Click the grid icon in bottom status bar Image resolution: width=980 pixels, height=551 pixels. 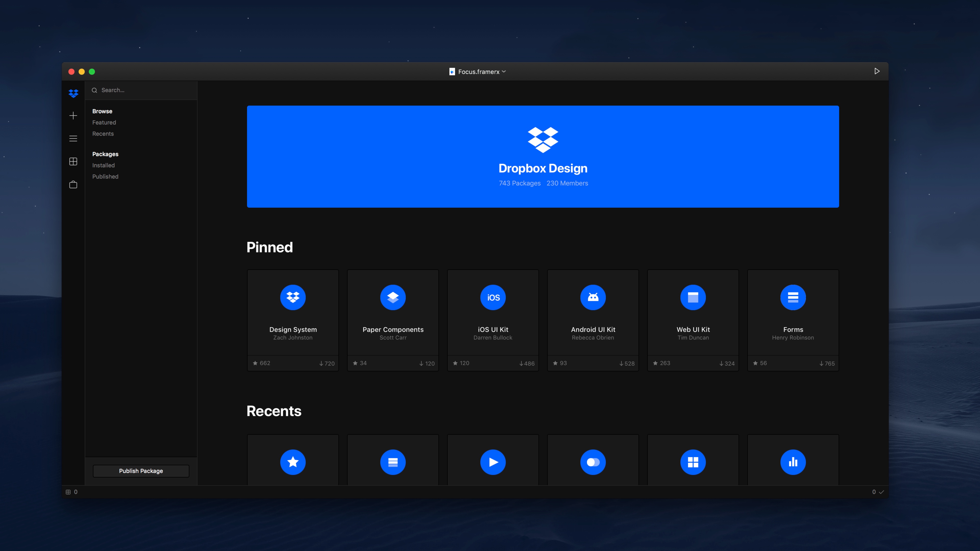68,492
